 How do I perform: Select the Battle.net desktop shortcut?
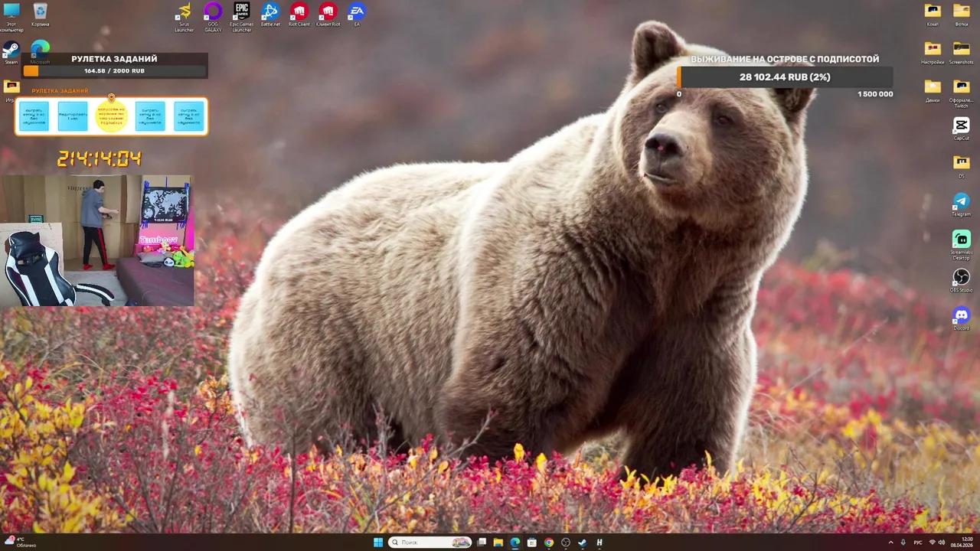270,15
